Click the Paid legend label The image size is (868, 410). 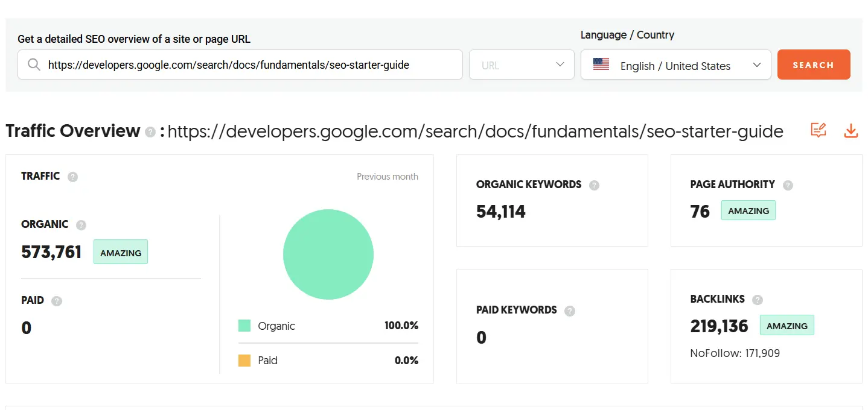tap(268, 361)
